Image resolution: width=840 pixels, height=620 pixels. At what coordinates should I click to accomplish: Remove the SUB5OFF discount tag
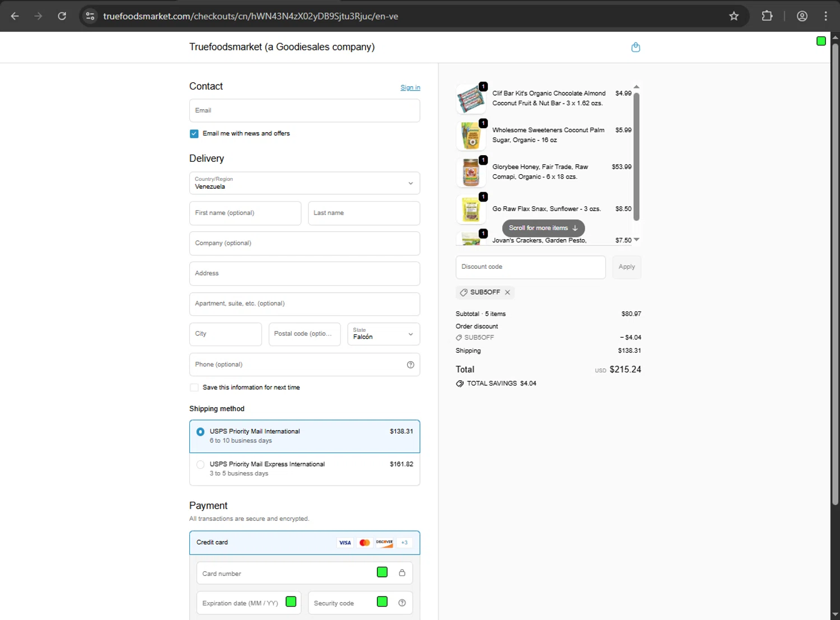(507, 292)
